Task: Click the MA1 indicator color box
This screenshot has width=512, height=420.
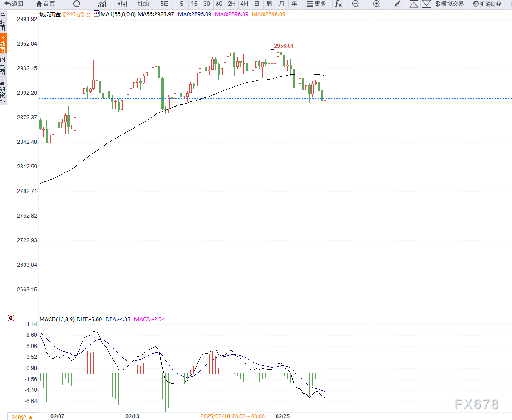Action: tap(97, 14)
